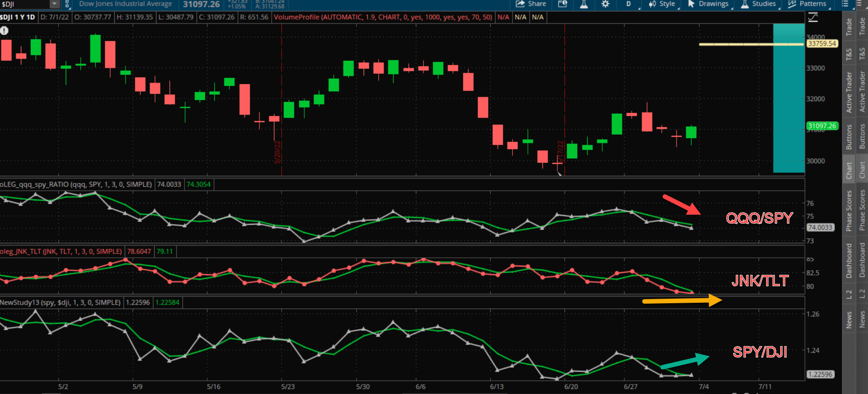Click the "R: 651.56" range value
This screenshot has height=394, width=868.
pos(254,17)
